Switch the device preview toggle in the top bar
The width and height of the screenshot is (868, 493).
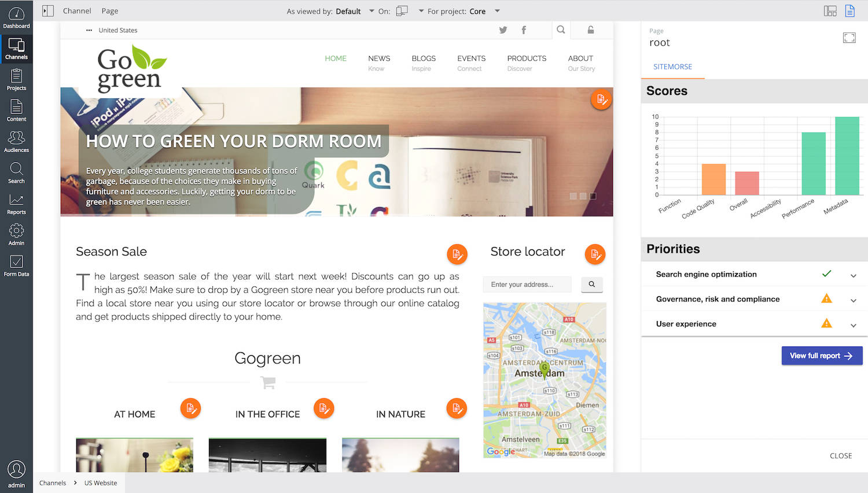tap(401, 10)
